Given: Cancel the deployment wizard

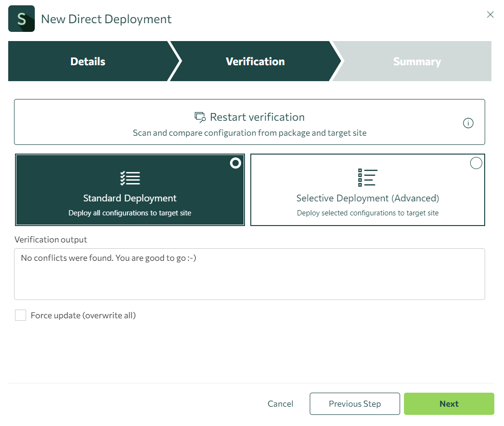Looking at the screenshot, I should click(x=280, y=404).
